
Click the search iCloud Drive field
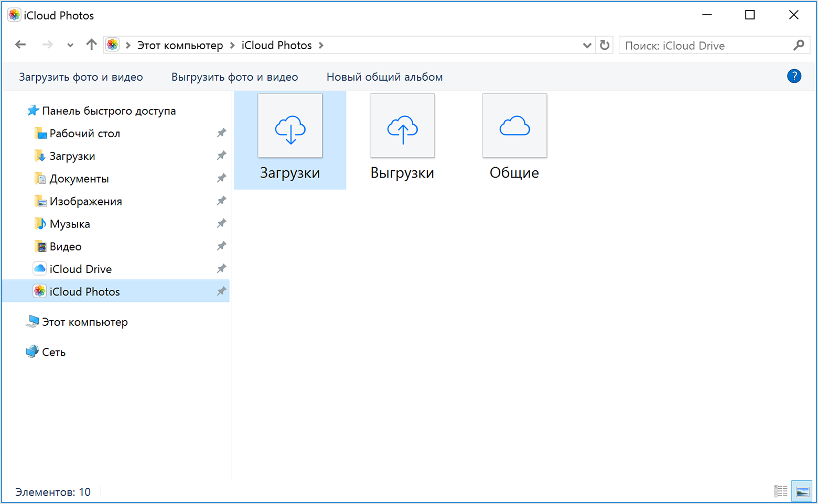tap(705, 46)
